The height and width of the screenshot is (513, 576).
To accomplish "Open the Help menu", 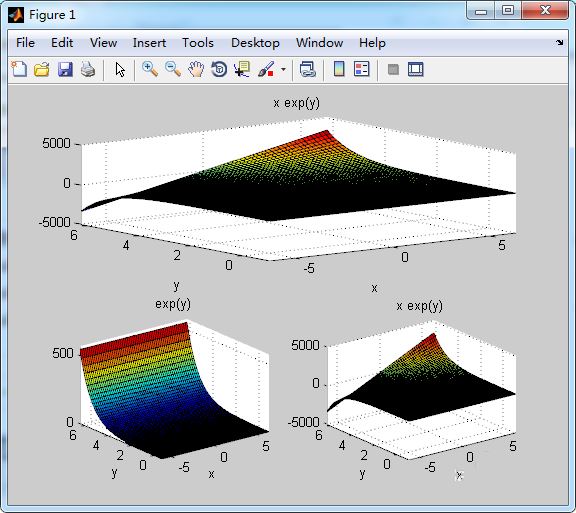I will click(372, 43).
